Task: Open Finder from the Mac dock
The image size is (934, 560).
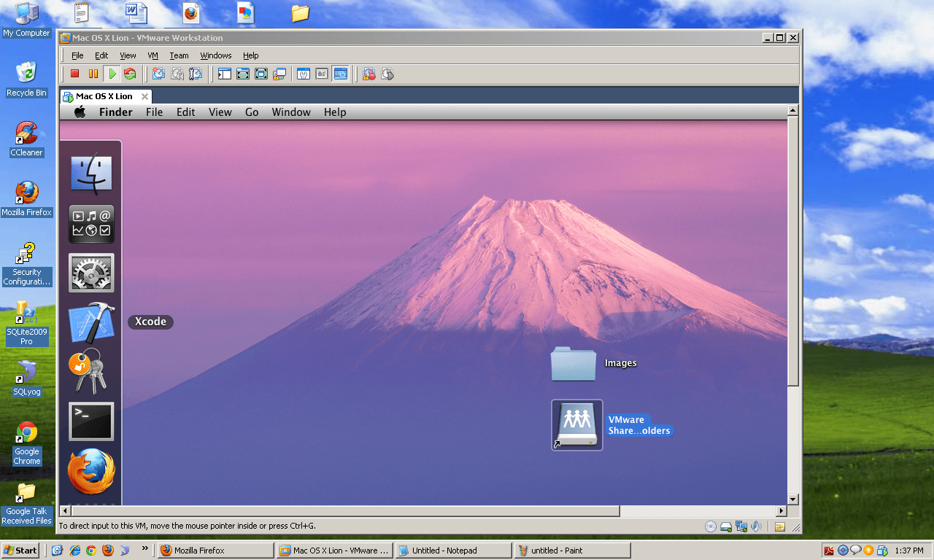Action: 91,175
